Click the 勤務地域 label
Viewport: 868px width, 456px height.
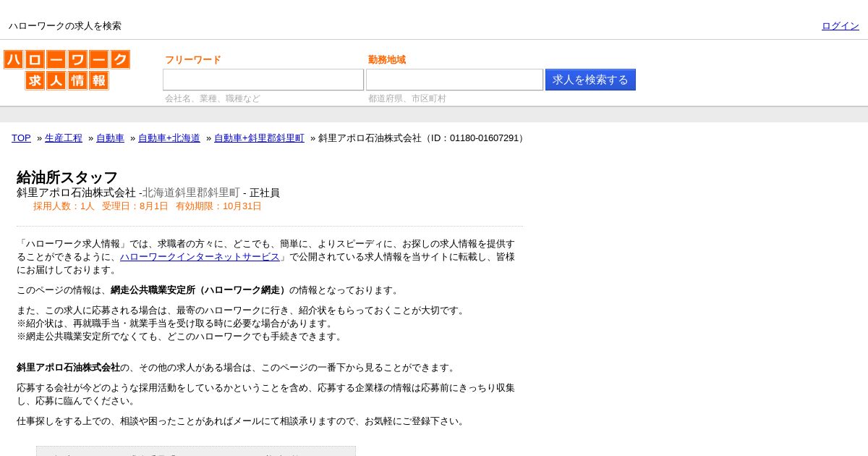click(x=387, y=60)
